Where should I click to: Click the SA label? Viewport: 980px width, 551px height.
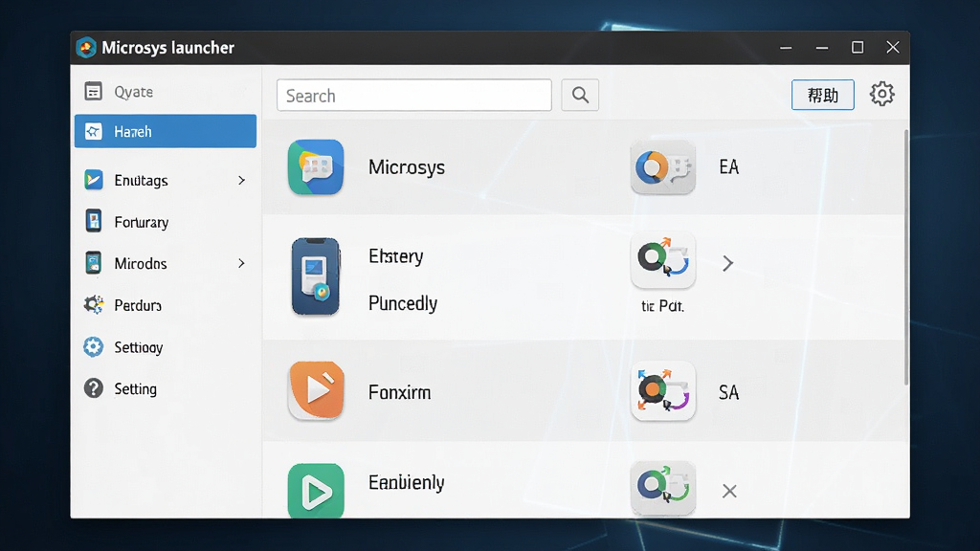[x=728, y=392]
